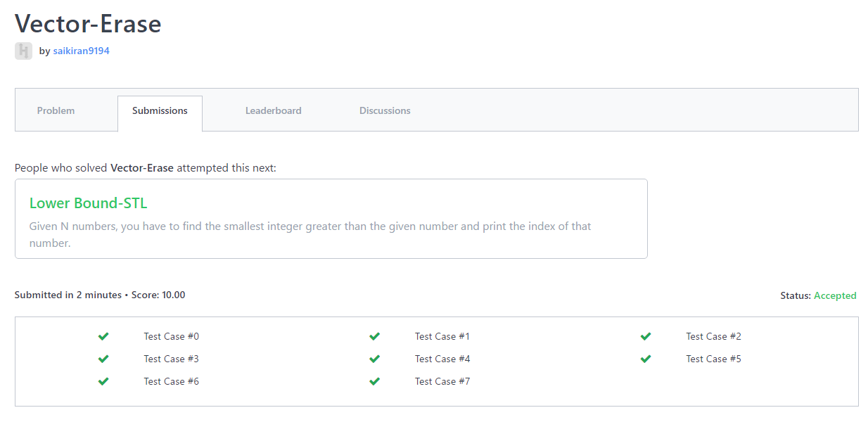Click the Accepted status text
Viewport: 868px width, 422px height.
tap(835, 295)
